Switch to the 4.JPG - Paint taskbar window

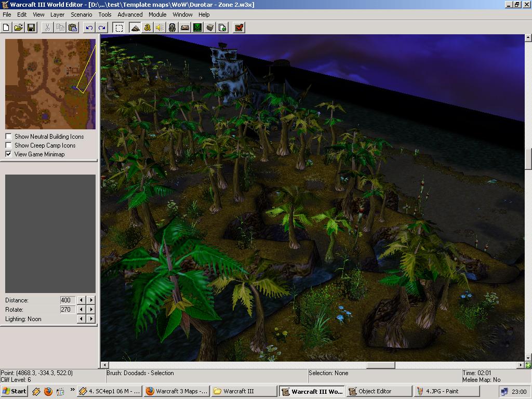tap(447, 391)
